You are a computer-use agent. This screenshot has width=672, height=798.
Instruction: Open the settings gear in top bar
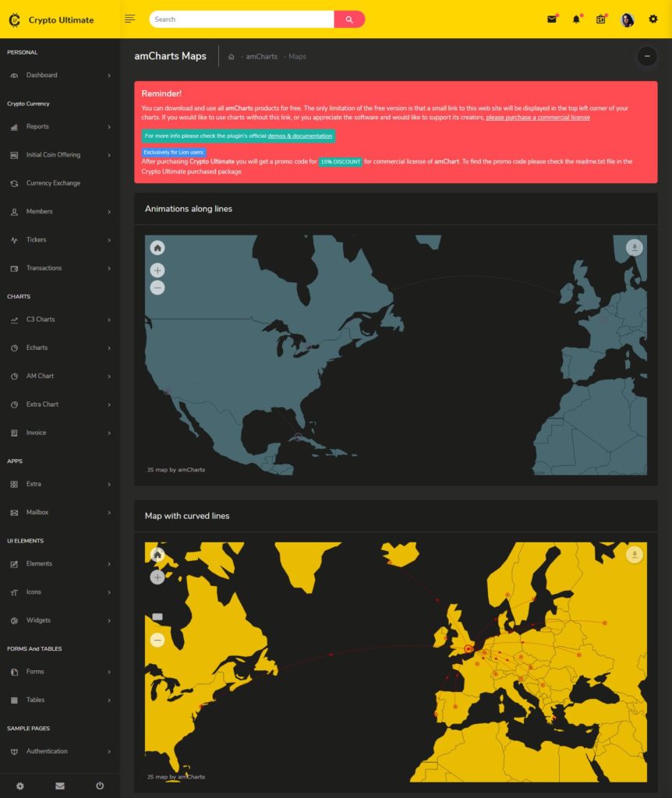[653, 19]
